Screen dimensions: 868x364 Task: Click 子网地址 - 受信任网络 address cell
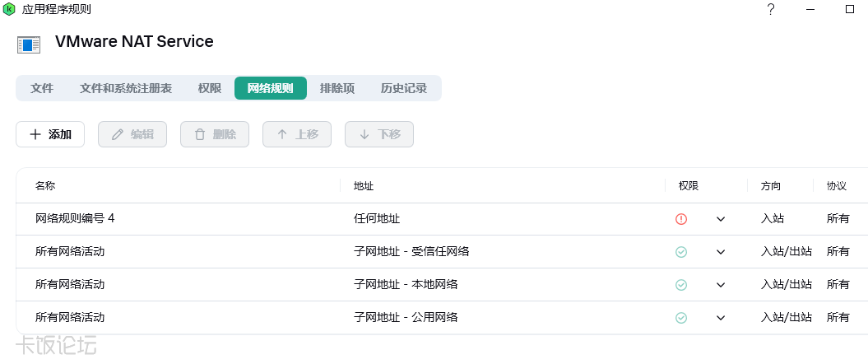(412, 252)
